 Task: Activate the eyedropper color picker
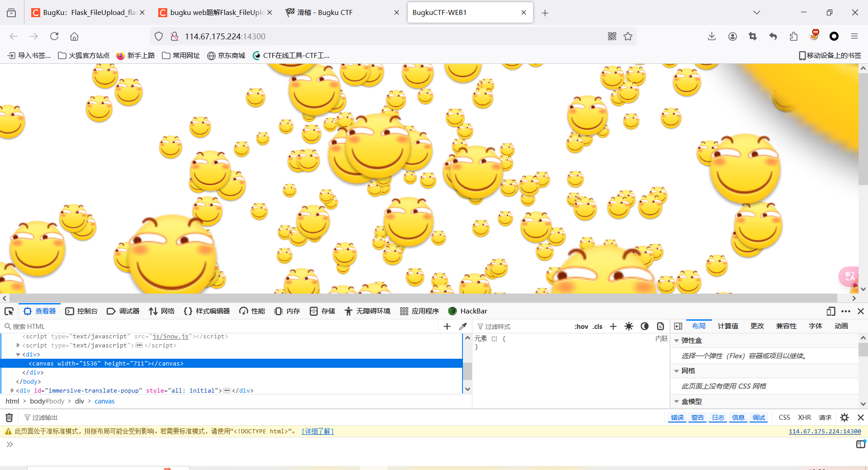(x=463, y=326)
